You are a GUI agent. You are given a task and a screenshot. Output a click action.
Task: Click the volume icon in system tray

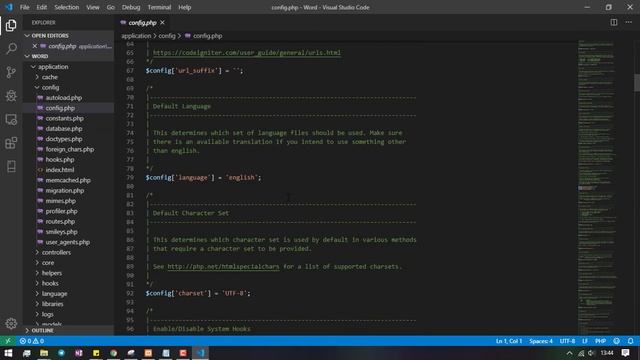click(591, 353)
